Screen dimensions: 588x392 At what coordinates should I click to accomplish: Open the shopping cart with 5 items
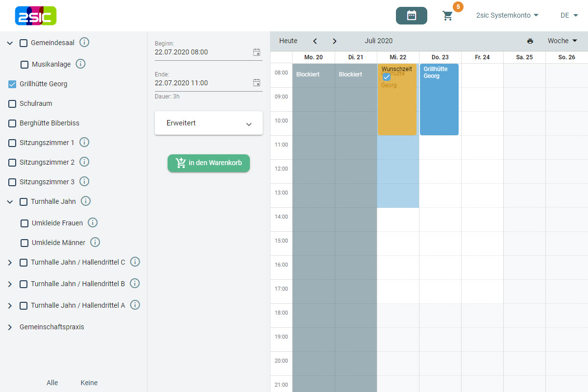pos(448,16)
